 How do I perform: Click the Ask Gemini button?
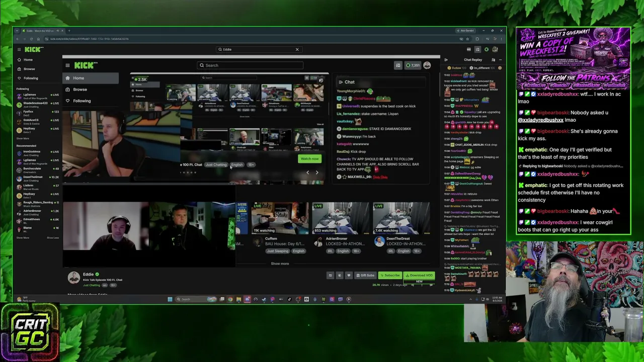(x=465, y=31)
